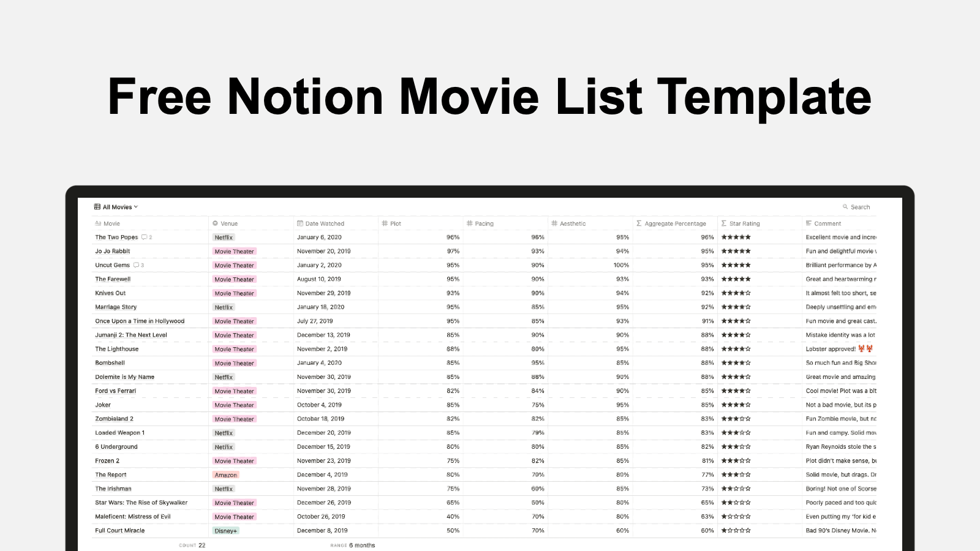Open the Venue column header menu
Screen dimensions: 980x551
[x=251, y=223]
